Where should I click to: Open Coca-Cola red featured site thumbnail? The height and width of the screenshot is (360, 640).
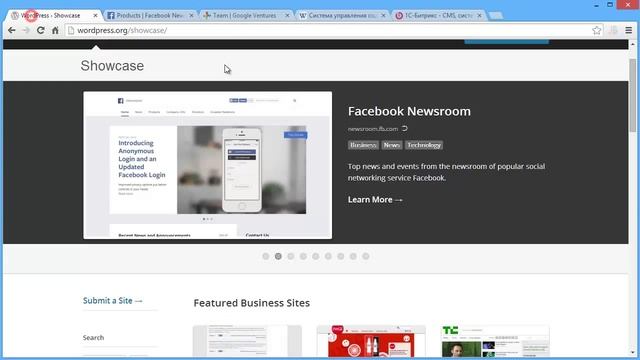371,341
